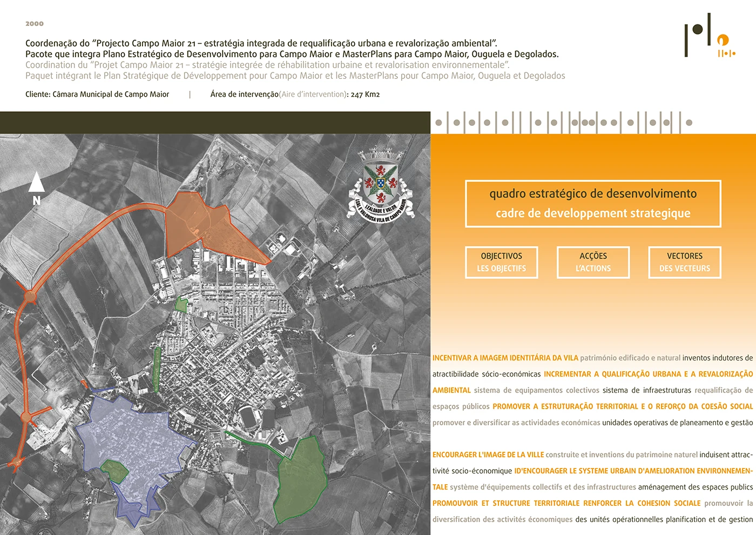Image resolution: width=756 pixels, height=535 pixels.
Task: Open the VECTORES / DES VECTEURS section
Action: (x=685, y=262)
